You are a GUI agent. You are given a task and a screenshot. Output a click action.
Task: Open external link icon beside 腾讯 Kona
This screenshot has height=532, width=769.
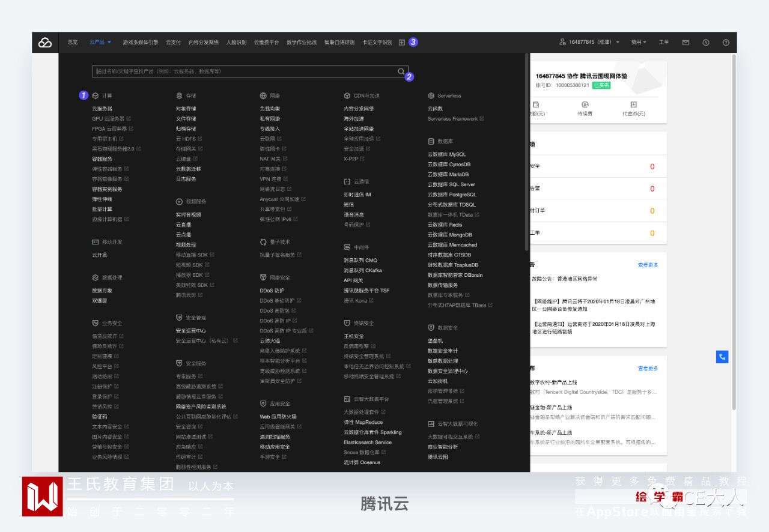pos(371,300)
